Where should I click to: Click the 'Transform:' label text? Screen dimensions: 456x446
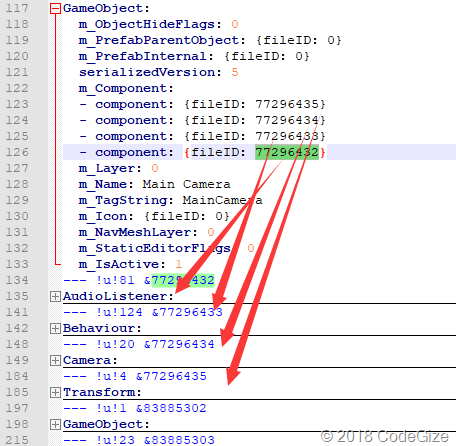pyautogui.click(x=102, y=392)
